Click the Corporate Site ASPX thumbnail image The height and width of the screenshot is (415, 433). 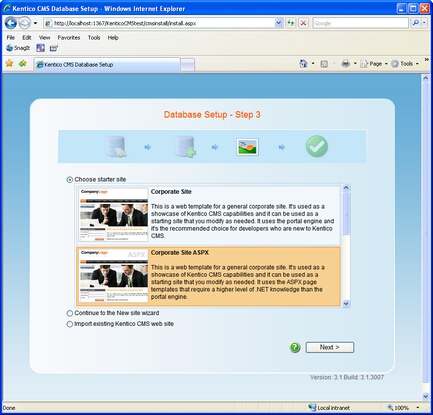point(113,276)
